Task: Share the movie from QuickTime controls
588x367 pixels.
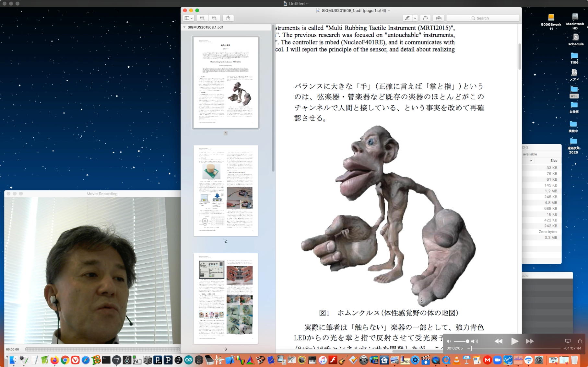Action: click(x=580, y=341)
